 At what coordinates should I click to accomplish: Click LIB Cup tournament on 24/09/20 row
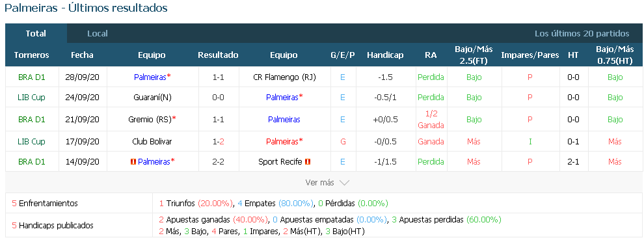[32, 98]
